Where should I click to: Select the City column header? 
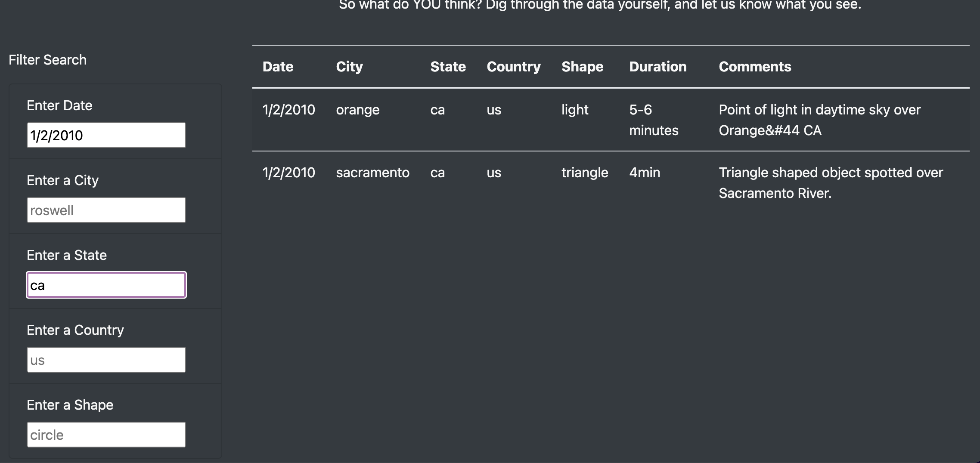[x=349, y=66]
